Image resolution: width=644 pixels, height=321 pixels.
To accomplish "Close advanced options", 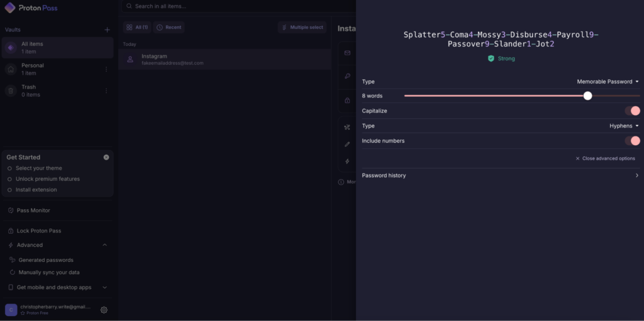I will click(x=606, y=158).
